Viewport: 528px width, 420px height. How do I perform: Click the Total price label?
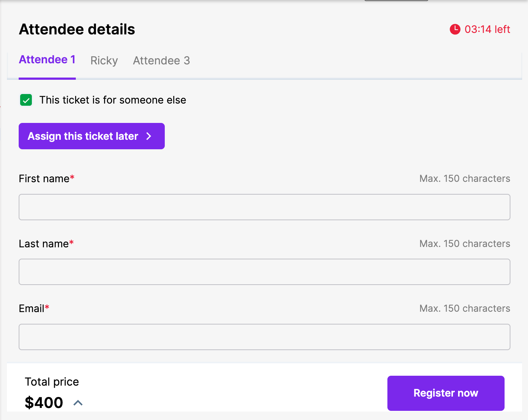coord(52,382)
